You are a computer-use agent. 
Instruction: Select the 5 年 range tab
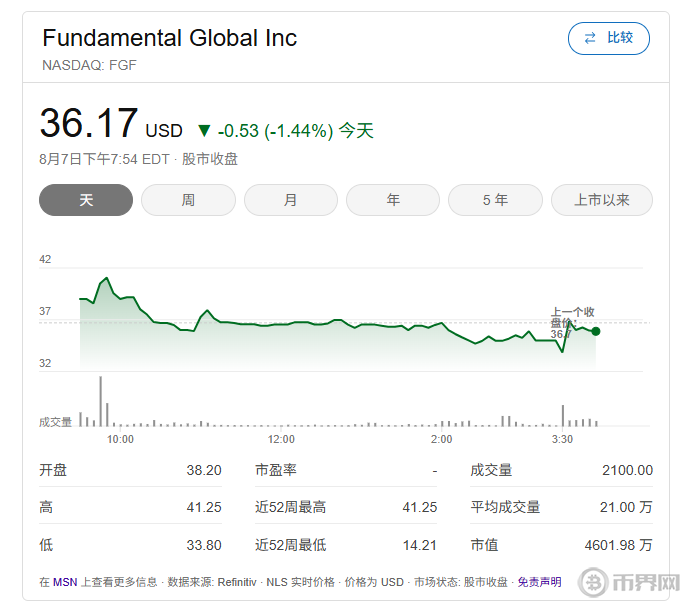(x=495, y=200)
